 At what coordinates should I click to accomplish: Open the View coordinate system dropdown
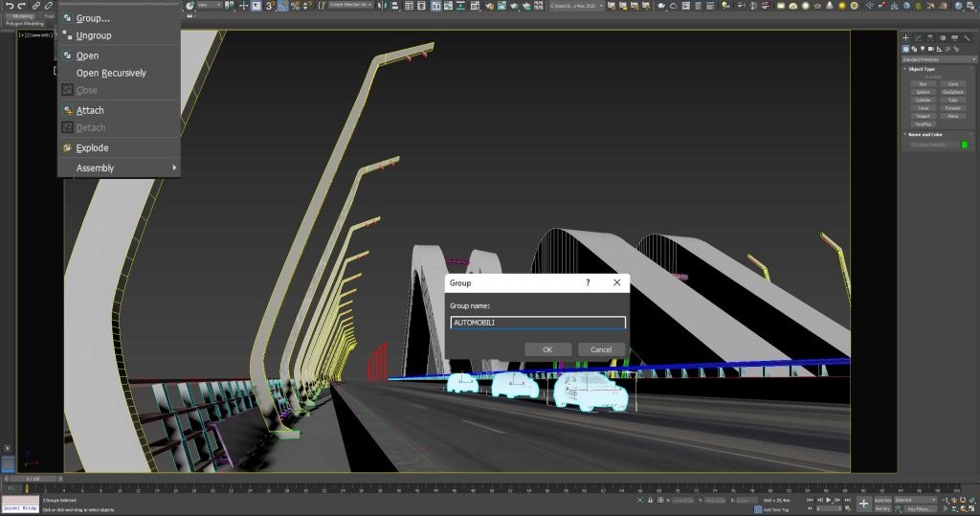[210, 6]
